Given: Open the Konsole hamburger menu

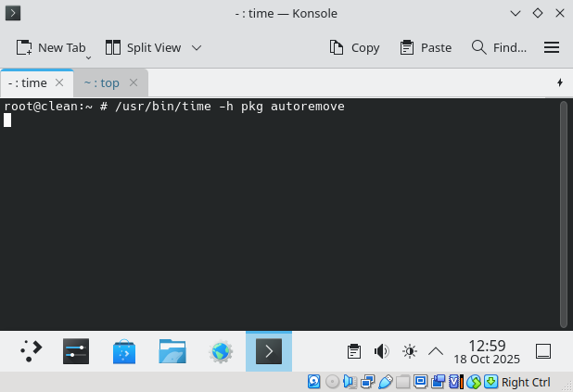Looking at the screenshot, I should coord(552,47).
